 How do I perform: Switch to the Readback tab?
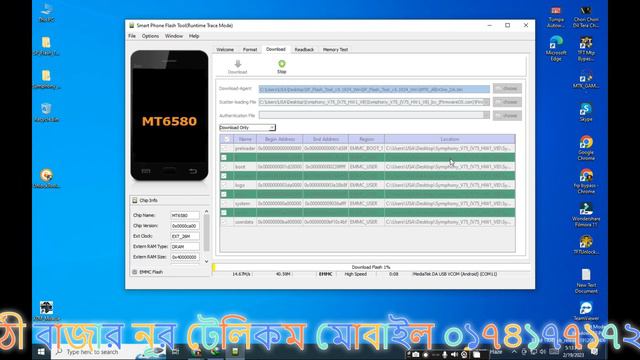(304, 50)
